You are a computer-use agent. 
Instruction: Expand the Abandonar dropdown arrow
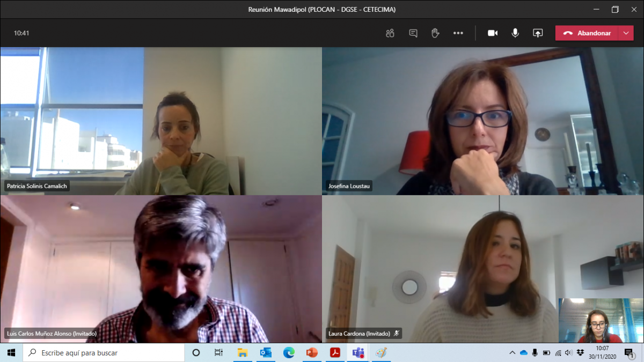tap(626, 33)
